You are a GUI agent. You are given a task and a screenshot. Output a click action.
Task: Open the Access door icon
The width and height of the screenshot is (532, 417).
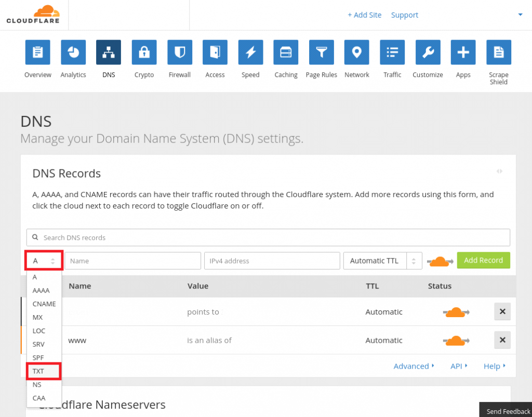click(215, 52)
